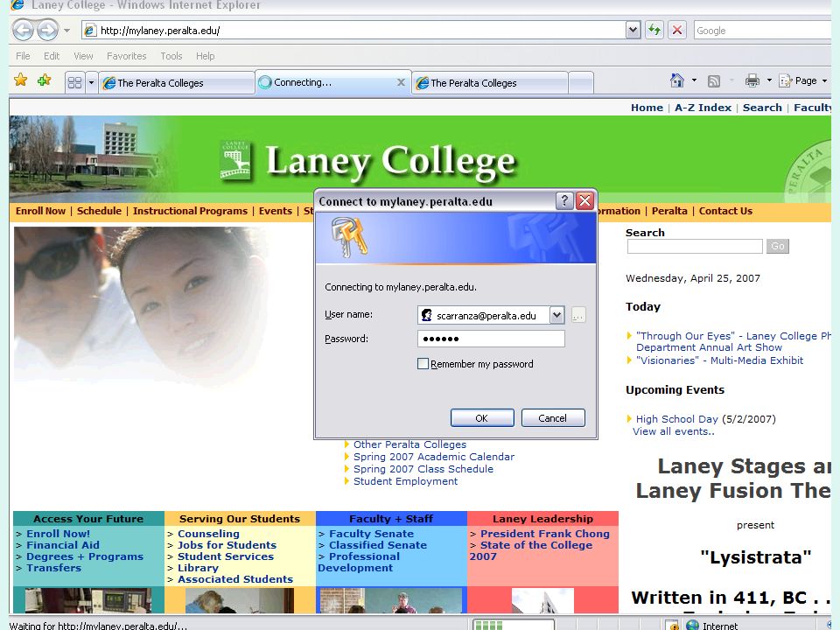
Task: Click Peralta in navigation bar
Action: click(669, 211)
